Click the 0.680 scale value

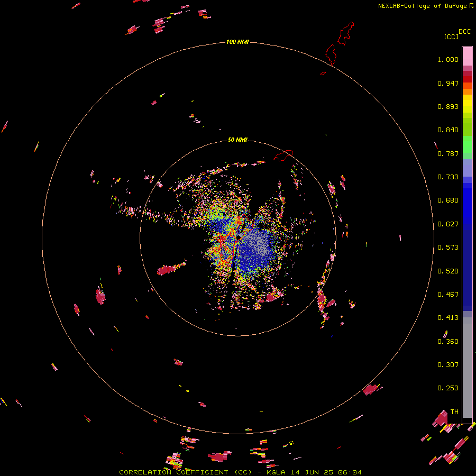[448, 200]
